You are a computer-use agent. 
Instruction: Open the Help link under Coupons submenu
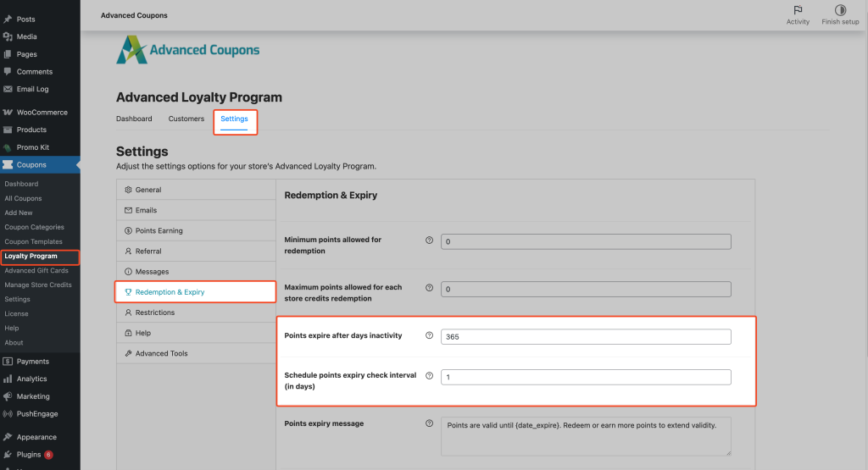tap(12, 328)
